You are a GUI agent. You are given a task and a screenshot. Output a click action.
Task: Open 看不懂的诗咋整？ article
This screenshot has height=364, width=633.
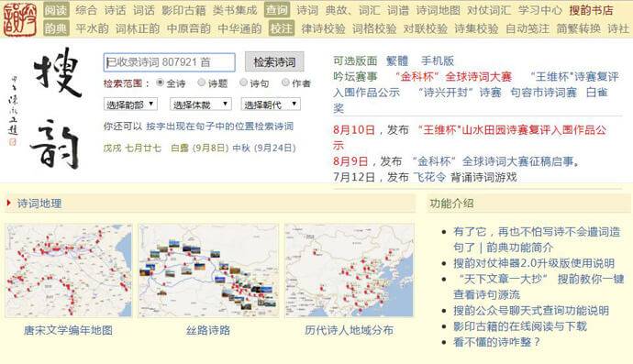point(497,342)
